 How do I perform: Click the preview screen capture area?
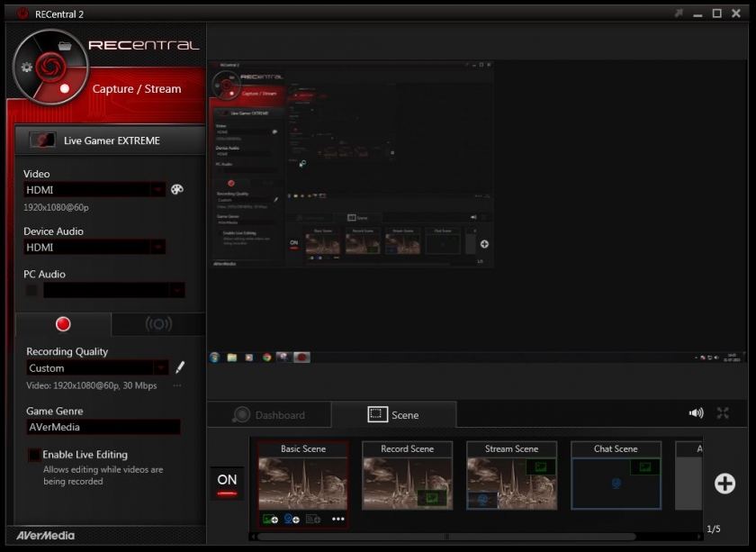[477, 213]
